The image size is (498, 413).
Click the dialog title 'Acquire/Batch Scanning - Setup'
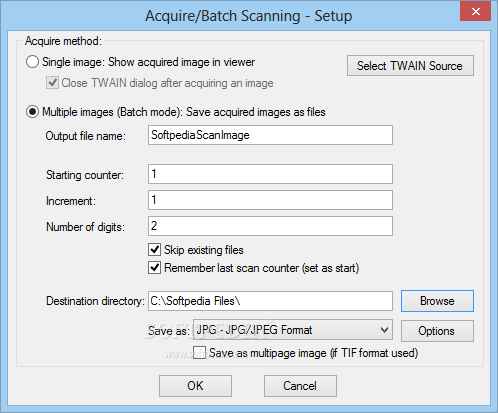pyautogui.click(x=249, y=16)
